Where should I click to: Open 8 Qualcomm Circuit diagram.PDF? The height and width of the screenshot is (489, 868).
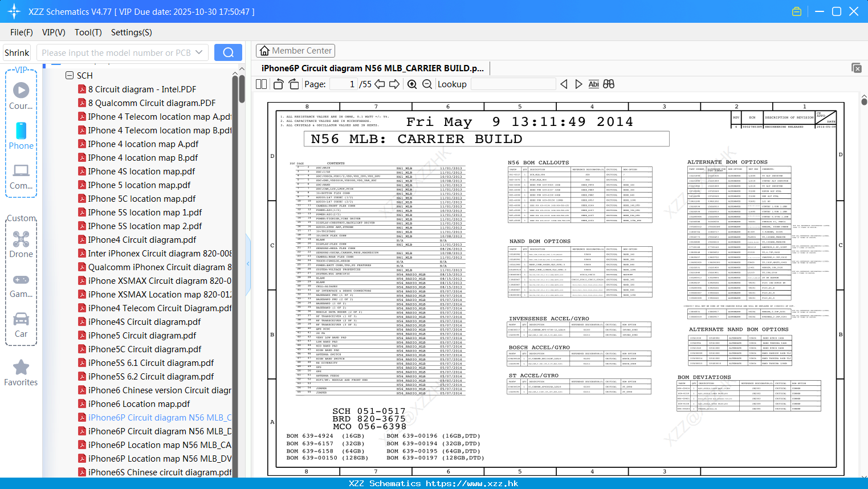coord(152,103)
